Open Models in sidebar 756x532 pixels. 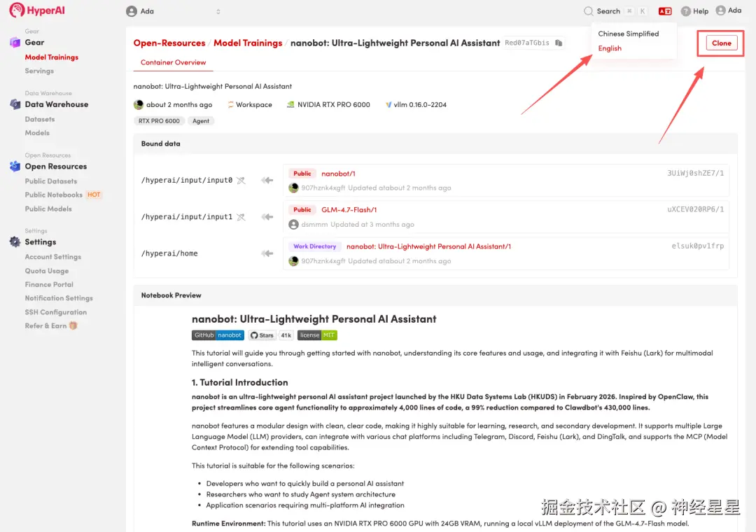pyautogui.click(x=37, y=132)
